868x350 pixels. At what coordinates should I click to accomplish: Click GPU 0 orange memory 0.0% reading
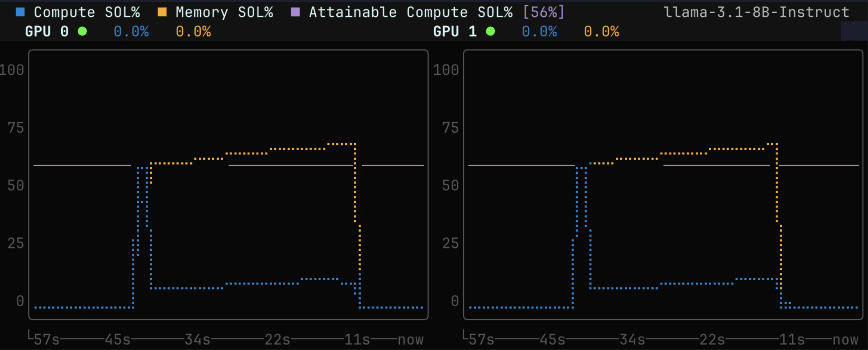coord(193,32)
